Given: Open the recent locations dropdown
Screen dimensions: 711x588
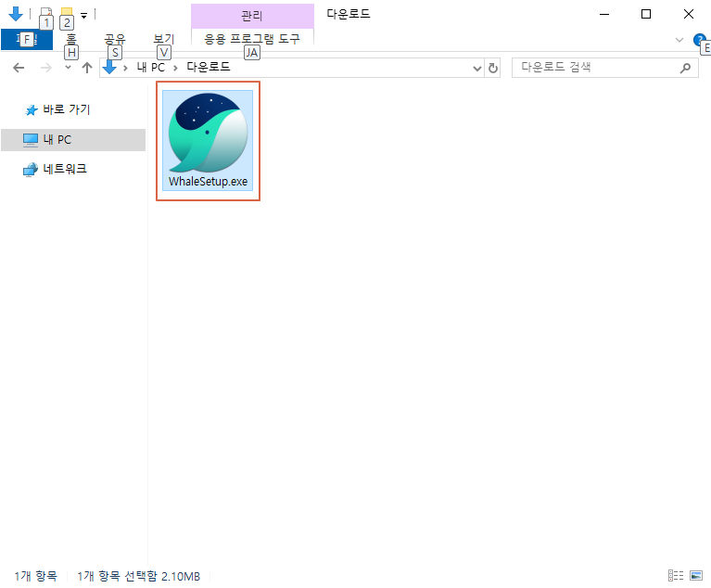Looking at the screenshot, I should click(x=68, y=68).
